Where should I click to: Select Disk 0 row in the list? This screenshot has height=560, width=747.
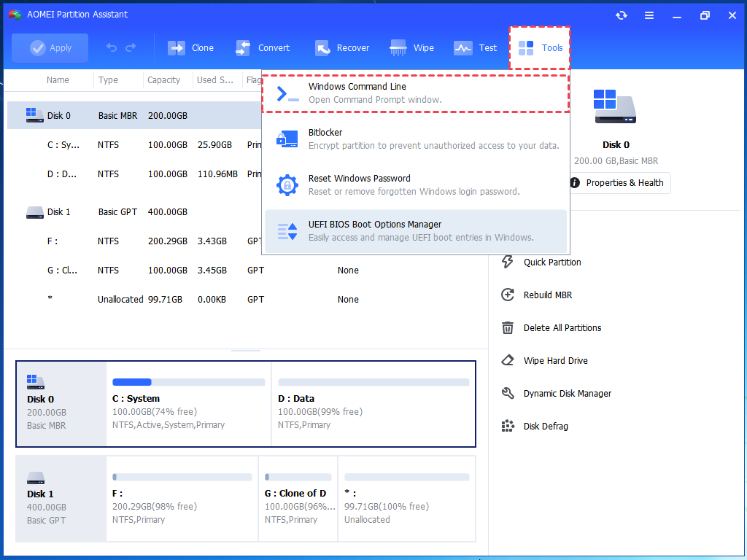[x=134, y=116]
